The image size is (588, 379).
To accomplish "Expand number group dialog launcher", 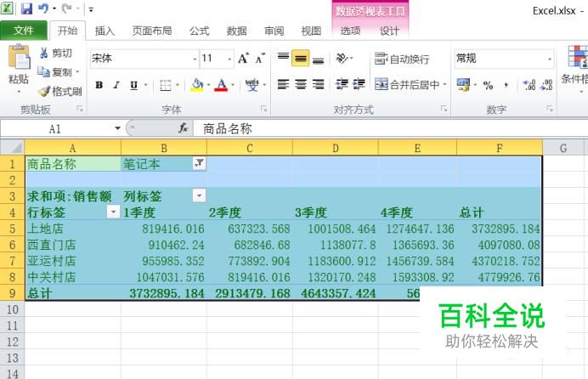I will tap(550, 109).
